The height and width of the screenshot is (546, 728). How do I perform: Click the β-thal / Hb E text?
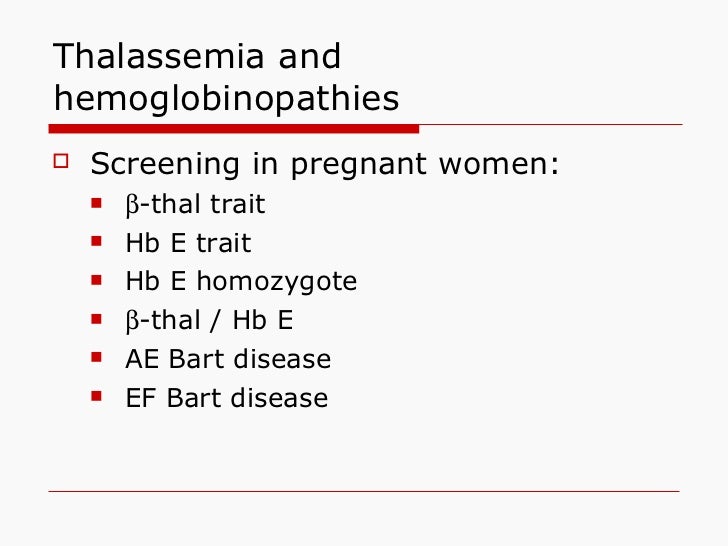(209, 321)
